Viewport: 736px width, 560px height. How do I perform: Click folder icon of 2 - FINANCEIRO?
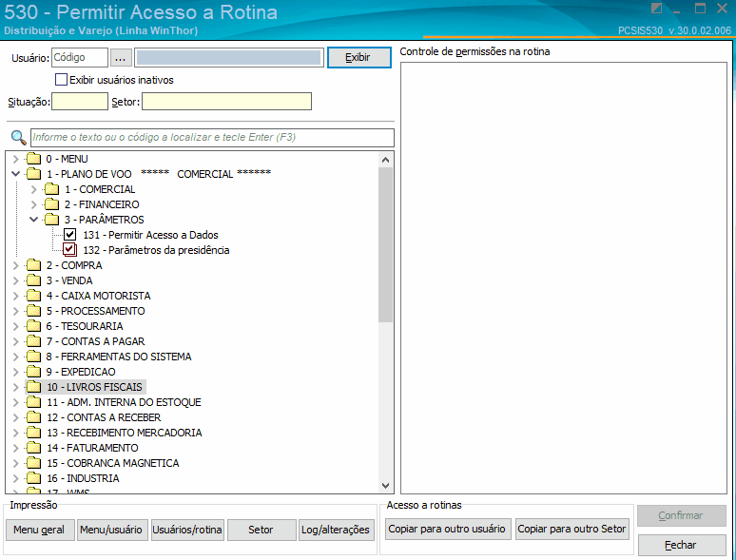[x=51, y=204]
